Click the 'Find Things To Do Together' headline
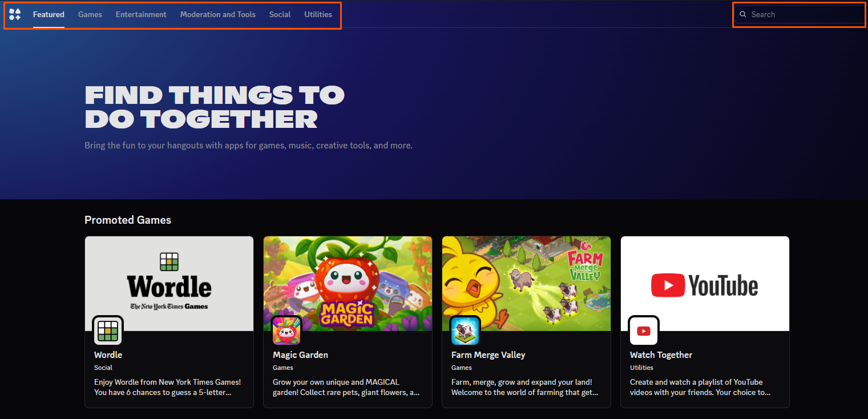The image size is (868, 419). pyautogui.click(x=215, y=107)
